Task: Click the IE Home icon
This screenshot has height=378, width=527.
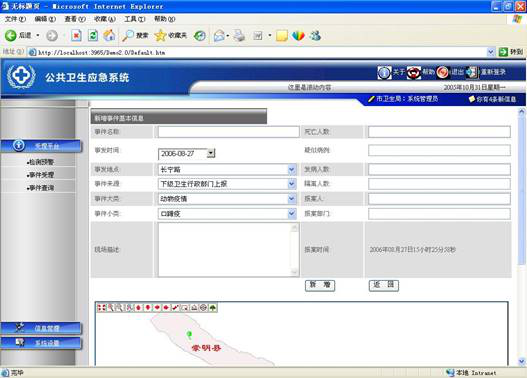Action: [109, 35]
